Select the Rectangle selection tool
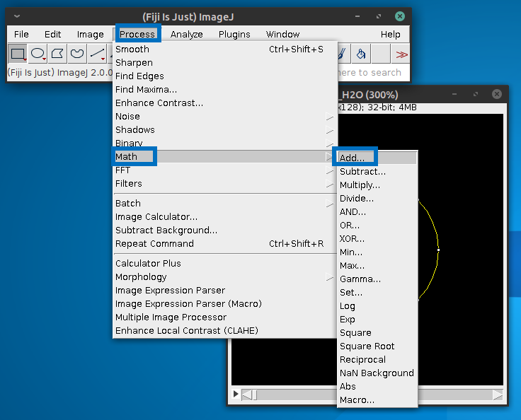The height and width of the screenshot is (420, 521). coord(18,54)
